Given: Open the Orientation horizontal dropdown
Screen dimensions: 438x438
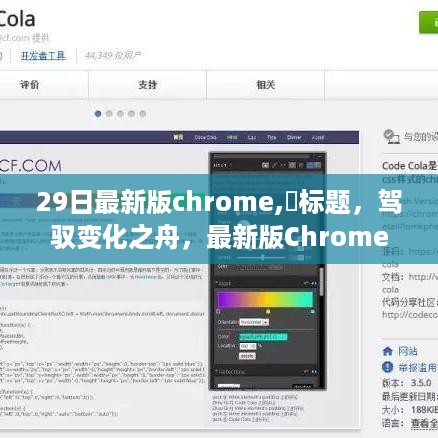Looking at the screenshot, I should point(254,322).
